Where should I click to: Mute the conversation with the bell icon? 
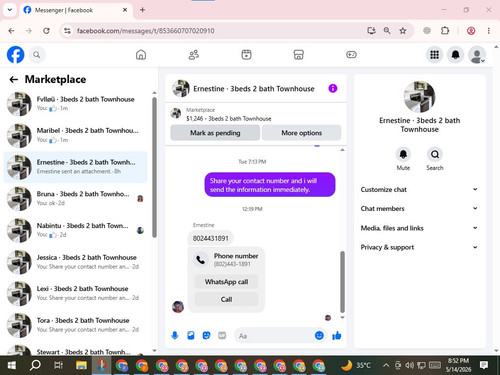403,154
